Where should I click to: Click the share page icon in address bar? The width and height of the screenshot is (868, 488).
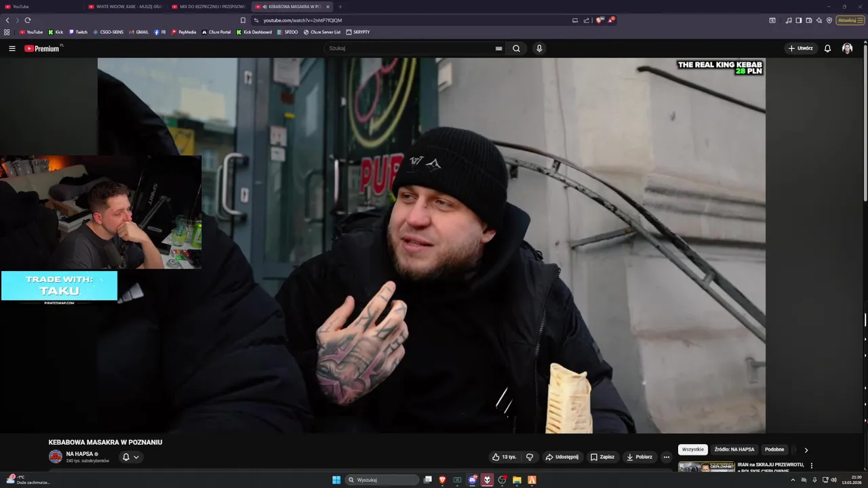(587, 20)
